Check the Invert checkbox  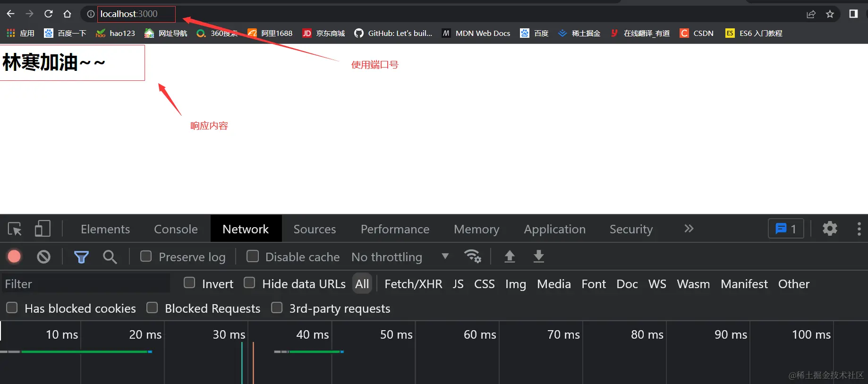tap(189, 283)
